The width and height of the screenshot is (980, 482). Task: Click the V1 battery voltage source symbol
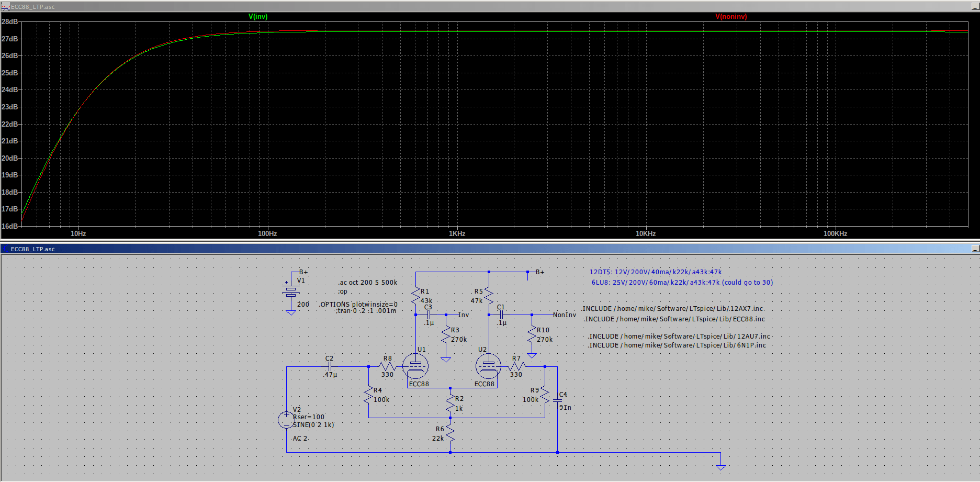[x=291, y=292]
